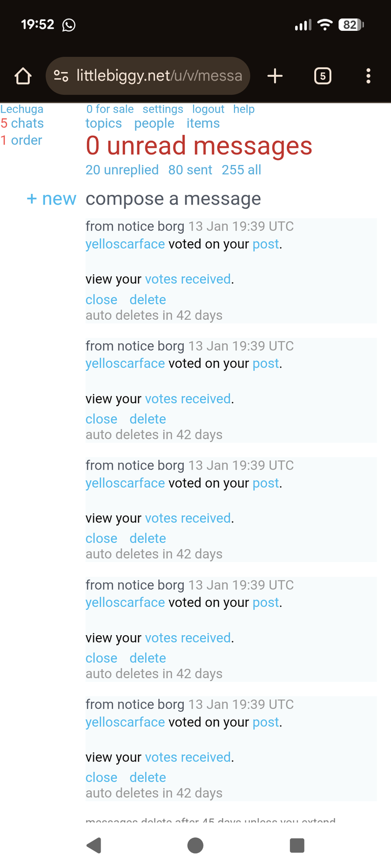Open a new tab with plus icon
Screen dimensions: 391x868
[x=275, y=76]
